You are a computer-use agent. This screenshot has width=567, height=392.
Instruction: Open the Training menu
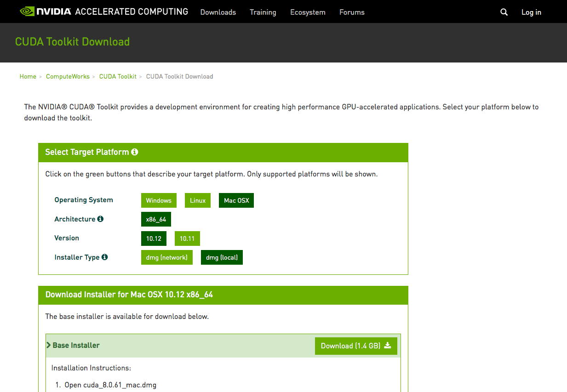263,12
